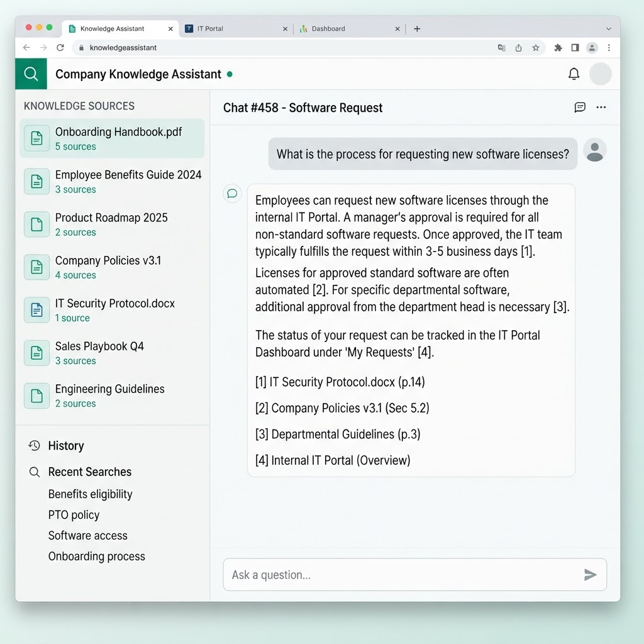Open citation [1] IT Security Protocol.docx (p.14)
Image resolution: width=644 pixels, height=644 pixels.
pos(340,382)
